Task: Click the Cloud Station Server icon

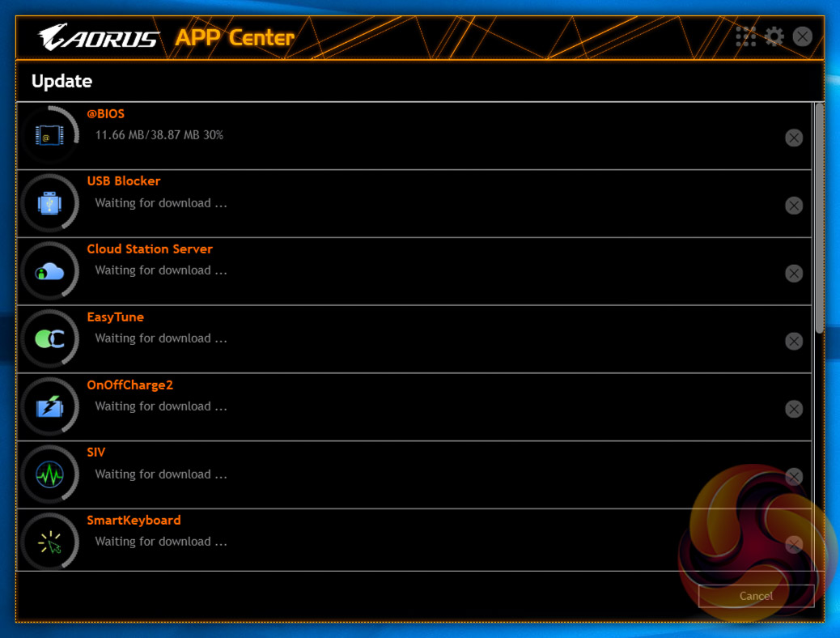Action: click(x=49, y=271)
